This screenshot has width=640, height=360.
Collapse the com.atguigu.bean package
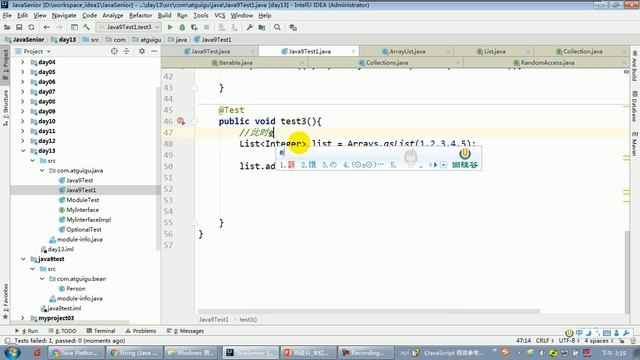coord(42,279)
